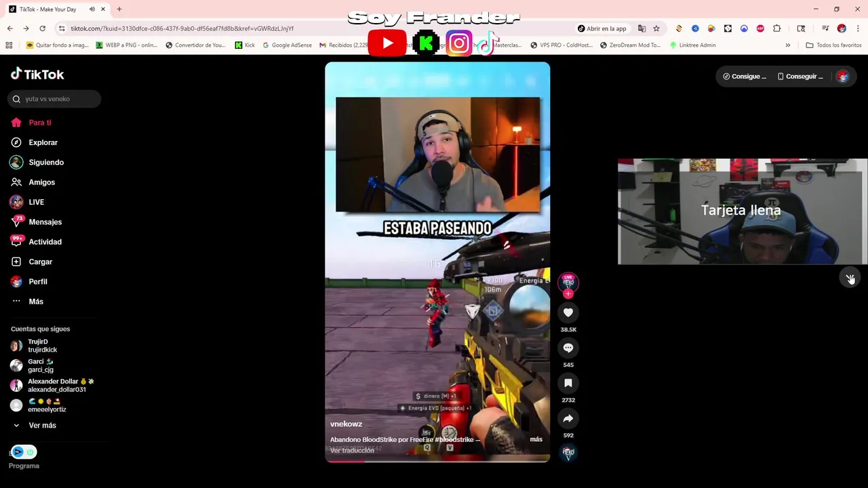Open the WEBP a PNG bookmark
This screenshot has width=868, height=488.
[x=127, y=45]
